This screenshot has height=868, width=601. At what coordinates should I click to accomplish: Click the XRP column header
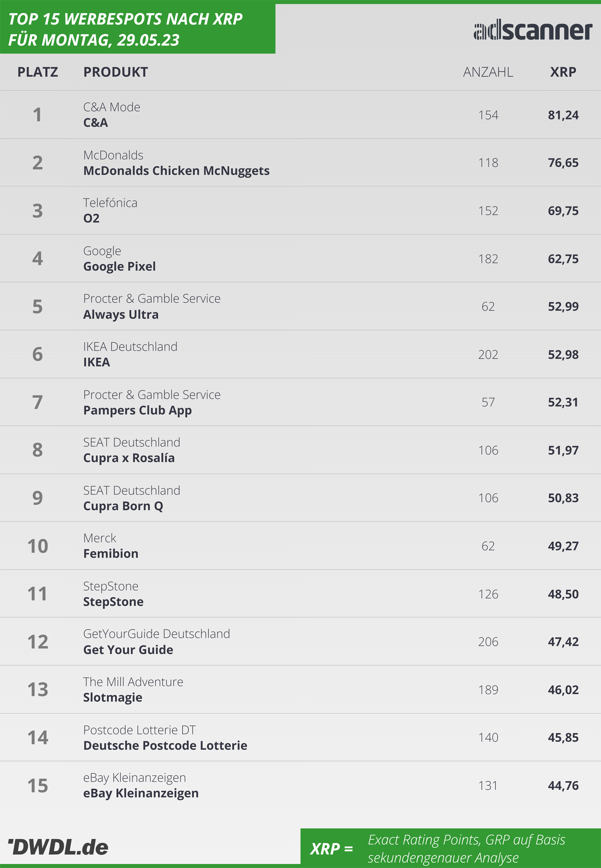(x=563, y=72)
